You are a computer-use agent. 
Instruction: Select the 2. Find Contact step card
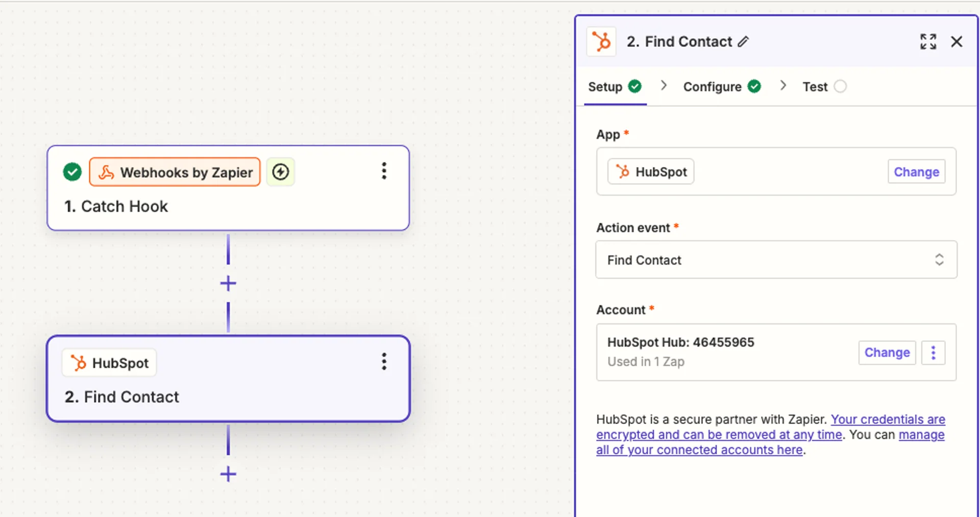point(228,379)
